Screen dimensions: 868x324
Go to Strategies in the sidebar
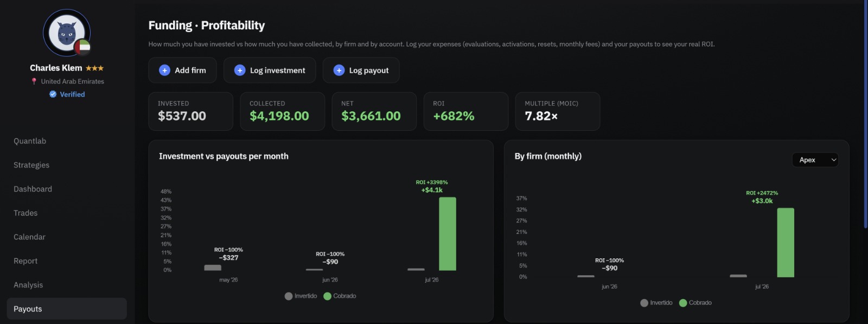[x=31, y=165]
